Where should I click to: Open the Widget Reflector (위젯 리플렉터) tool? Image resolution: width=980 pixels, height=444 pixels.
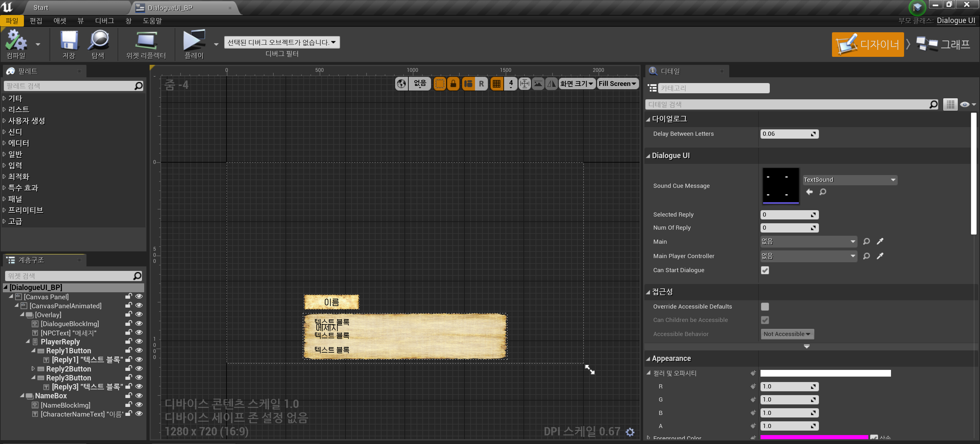(x=146, y=40)
